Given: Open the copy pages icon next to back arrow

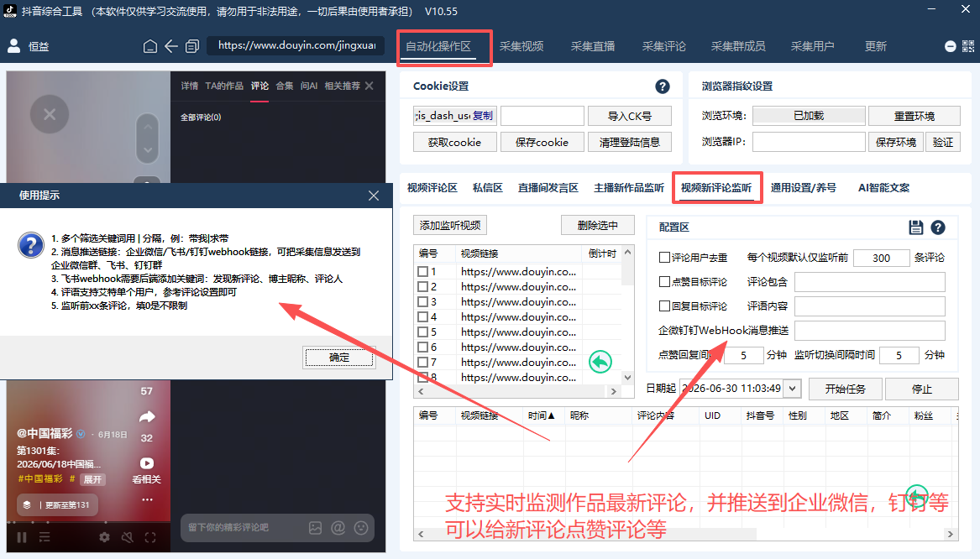Looking at the screenshot, I should [x=192, y=46].
